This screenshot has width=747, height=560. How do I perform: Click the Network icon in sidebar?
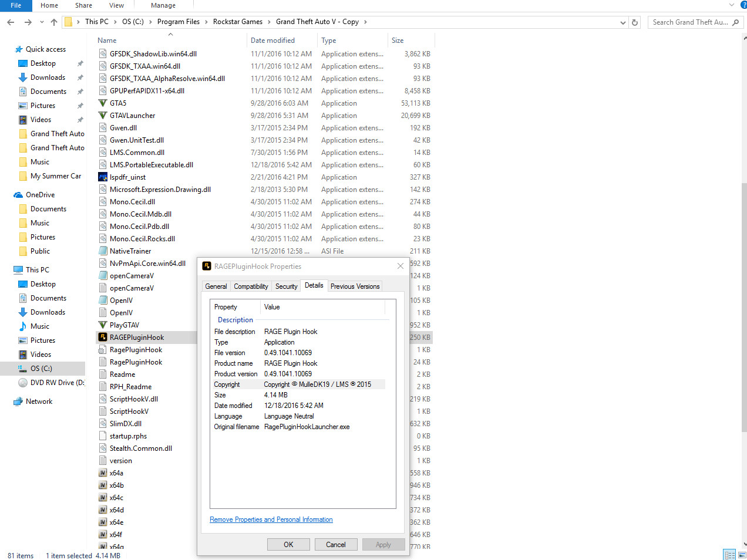point(18,402)
